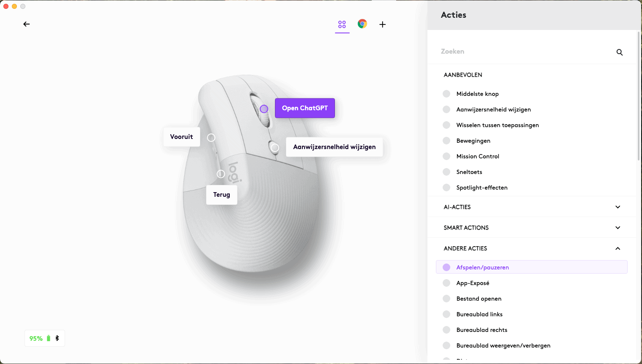Click the Aanwijzersnelheid wijzigen mouse label
Image resolution: width=642 pixels, height=364 pixels.
(334, 147)
